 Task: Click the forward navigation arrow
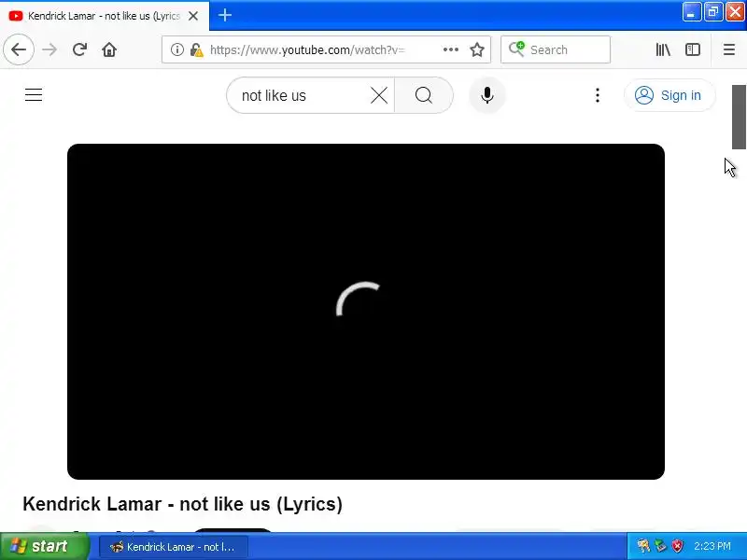click(x=49, y=49)
